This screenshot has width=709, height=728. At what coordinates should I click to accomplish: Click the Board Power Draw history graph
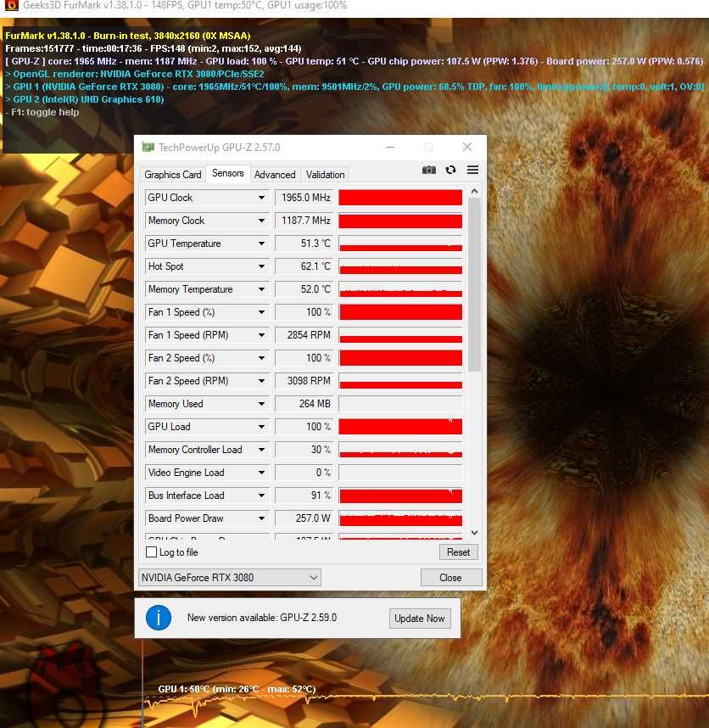point(400,518)
